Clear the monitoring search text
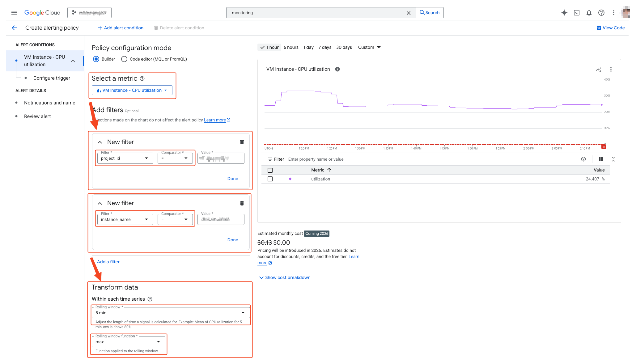 point(408,13)
